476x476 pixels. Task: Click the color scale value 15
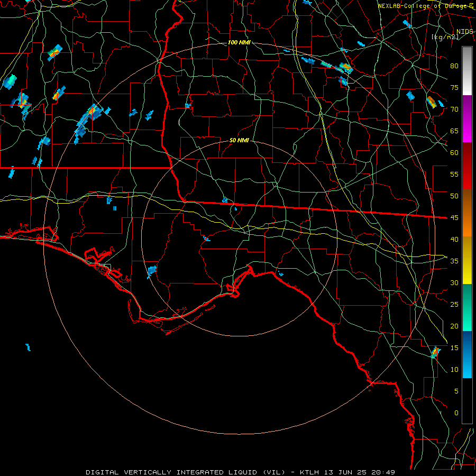454,347
